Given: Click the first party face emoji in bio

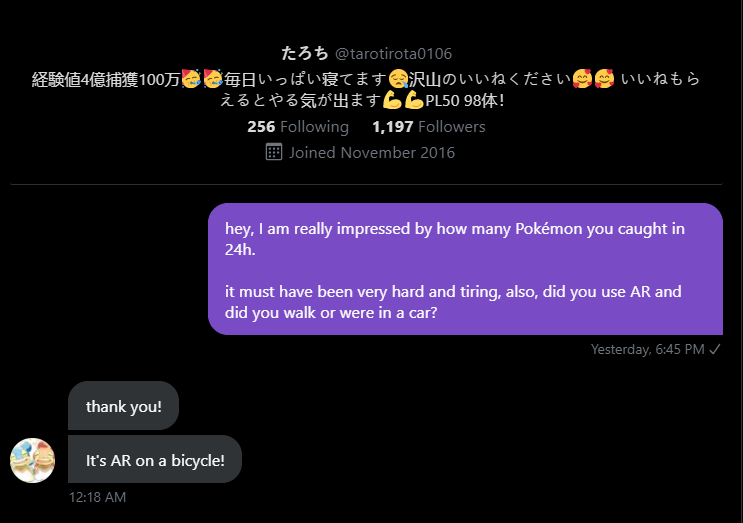Looking at the screenshot, I should point(190,78).
